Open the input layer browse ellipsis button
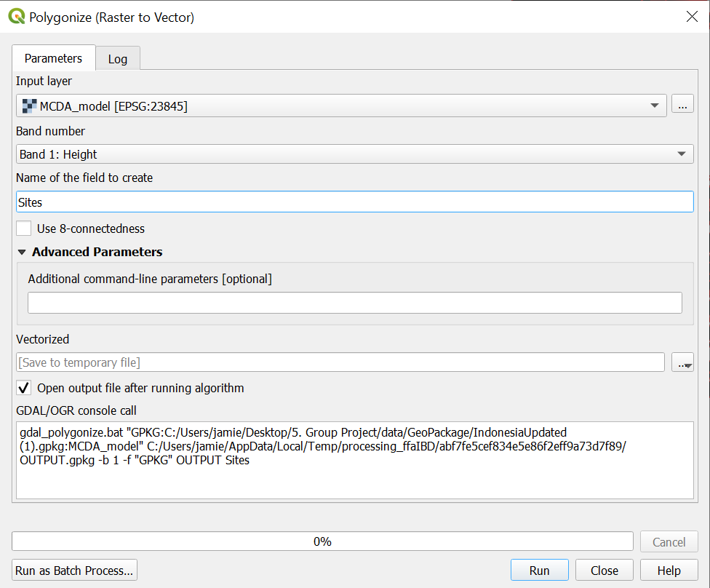The image size is (710, 588). click(x=682, y=106)
